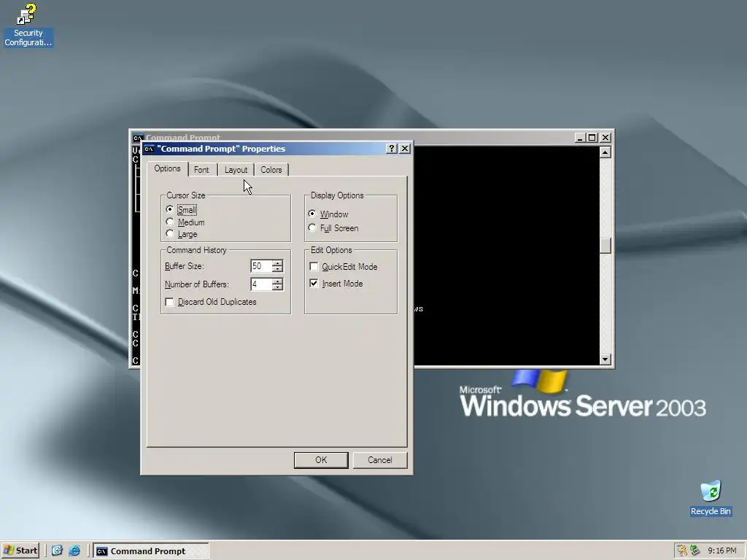Click the Command History group label
747x560 pixels.
click(x=196, y=250)
